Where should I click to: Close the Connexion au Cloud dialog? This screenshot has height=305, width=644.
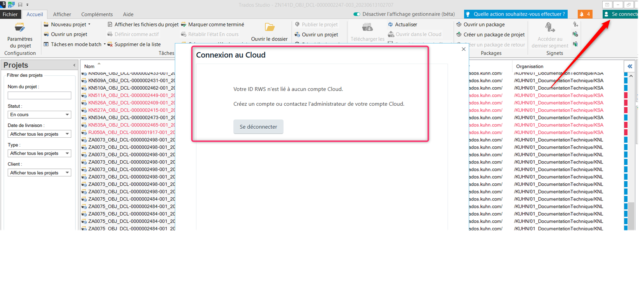pyautogui.click(x=464, y=49)
